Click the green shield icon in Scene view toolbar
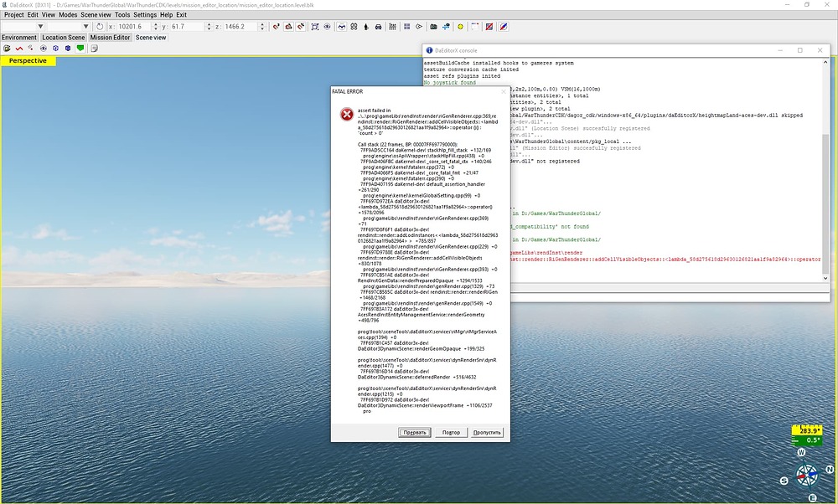This screenshot has width=838, height=504. tap(80, 49)
